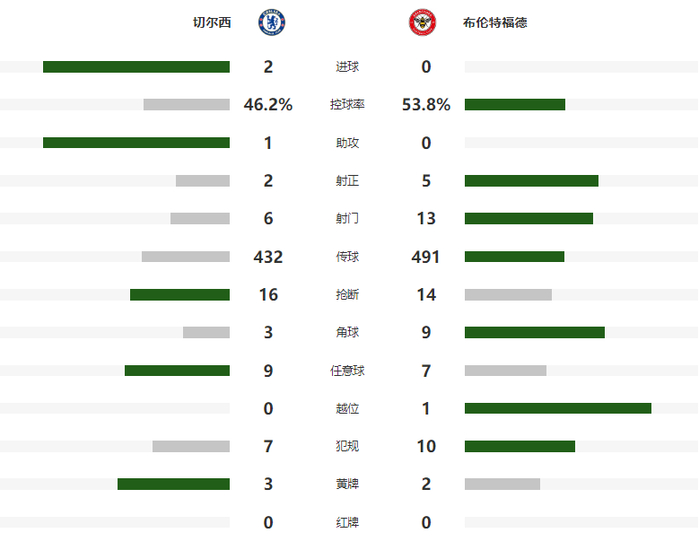
Task: Select the 布伦特福德 team name
Action: pyautogui.click(x=495, y=22)
